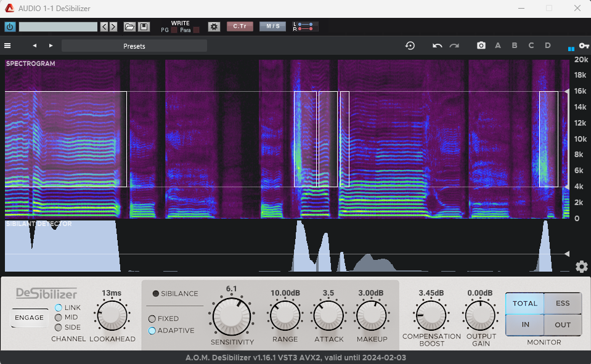Toggle the Para write checkbox
Screen dimensions: 591x364
coord(197,30)
